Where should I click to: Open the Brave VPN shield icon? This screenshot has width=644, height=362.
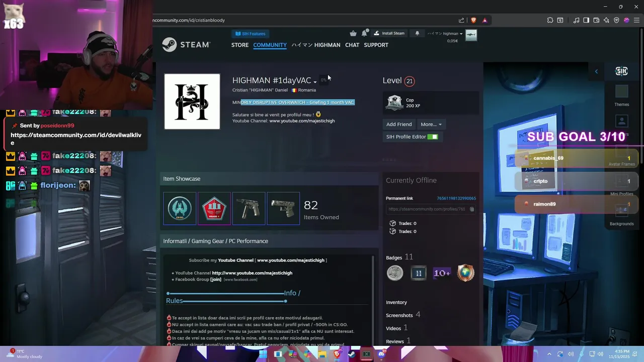click(x=616, y=20)
